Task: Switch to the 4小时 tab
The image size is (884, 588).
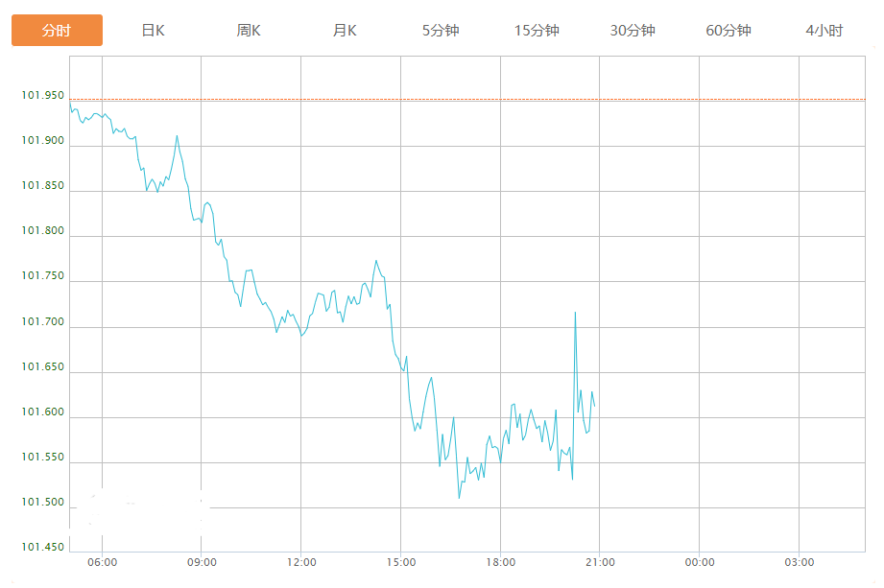Action: [824, 31]
